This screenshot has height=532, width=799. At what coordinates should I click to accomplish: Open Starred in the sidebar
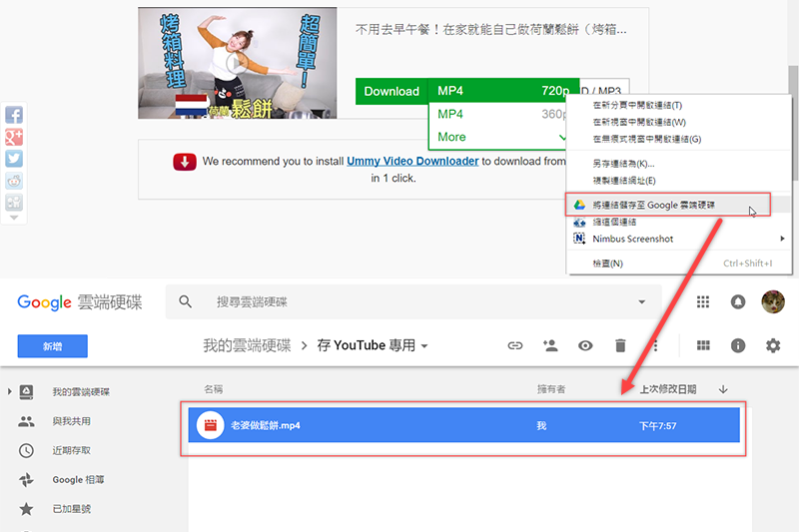[x=71, y=509]
